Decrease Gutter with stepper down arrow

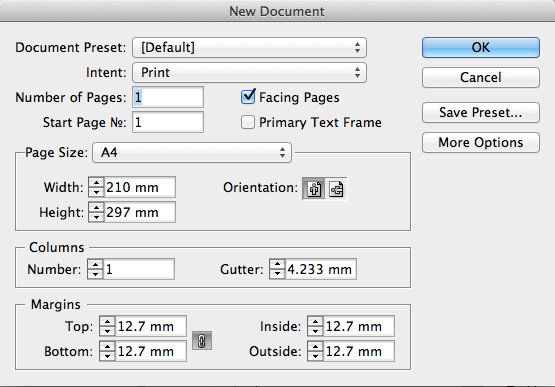tap(277, 274)
